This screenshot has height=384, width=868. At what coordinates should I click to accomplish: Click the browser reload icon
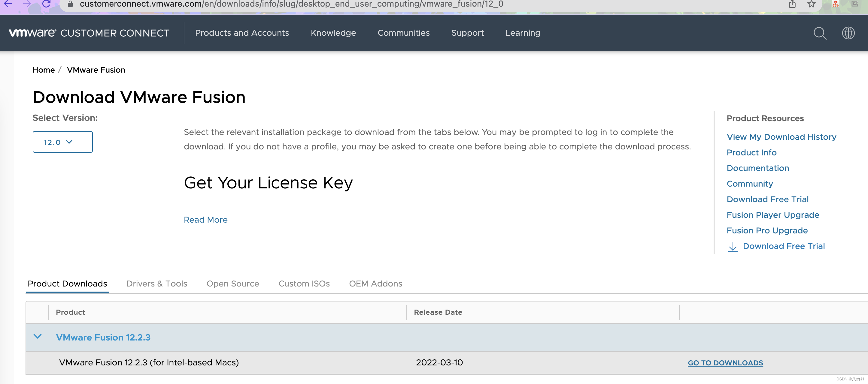(46, 4)
